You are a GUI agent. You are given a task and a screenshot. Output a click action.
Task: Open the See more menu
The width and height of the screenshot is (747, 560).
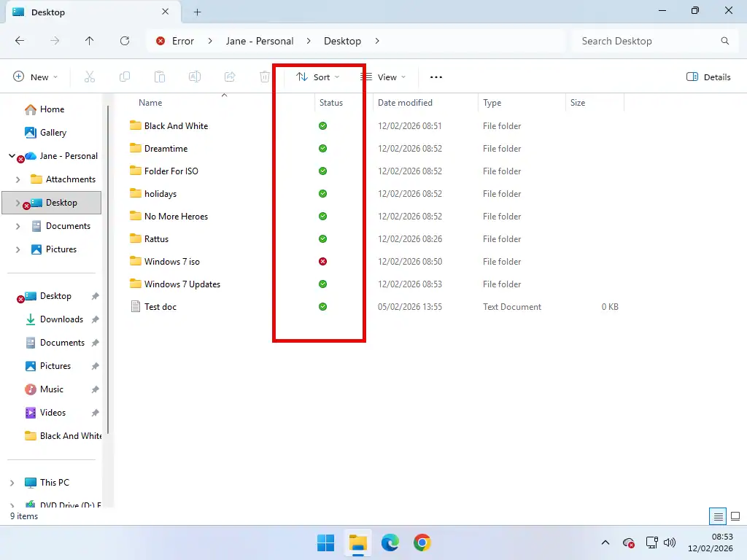436,77
